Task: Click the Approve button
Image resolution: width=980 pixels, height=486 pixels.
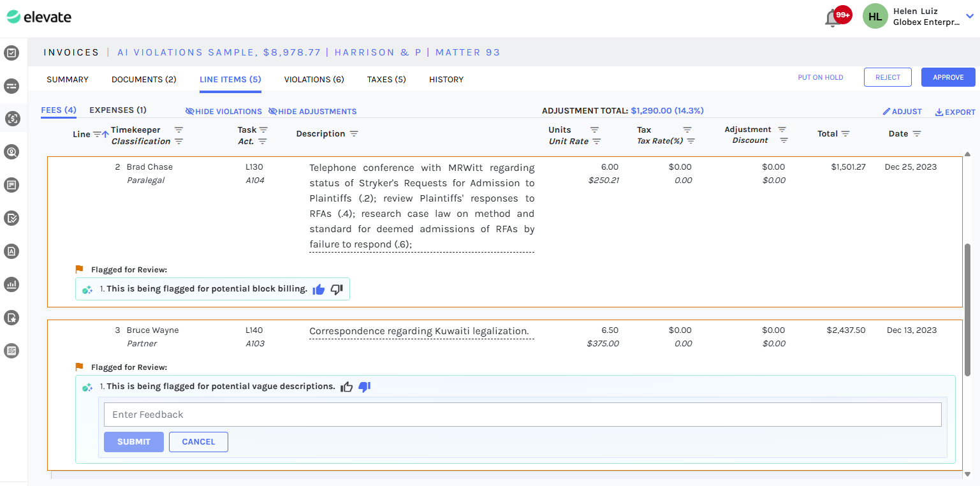Action: pyautogui.click(x=948, y=77)
